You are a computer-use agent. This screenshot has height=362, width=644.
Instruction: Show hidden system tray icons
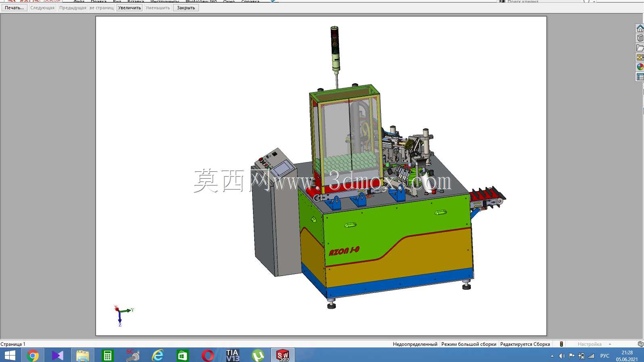click(x=552, y=356)
